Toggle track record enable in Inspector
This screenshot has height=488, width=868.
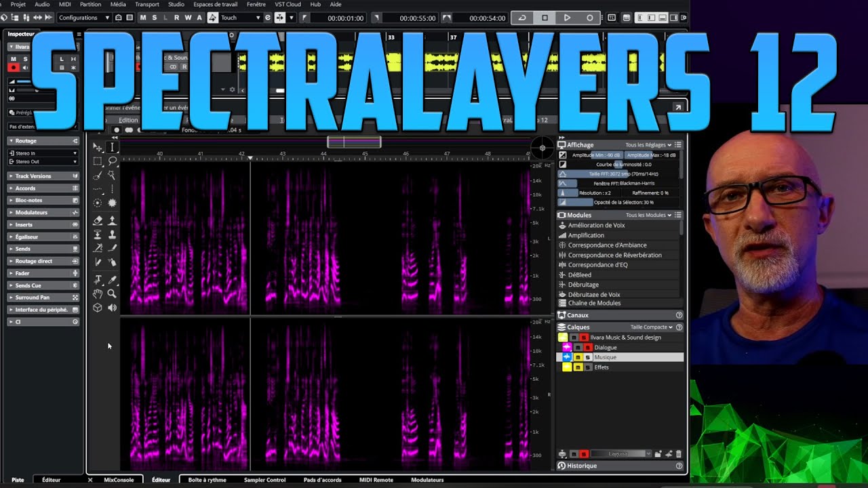tap(13, 68)
